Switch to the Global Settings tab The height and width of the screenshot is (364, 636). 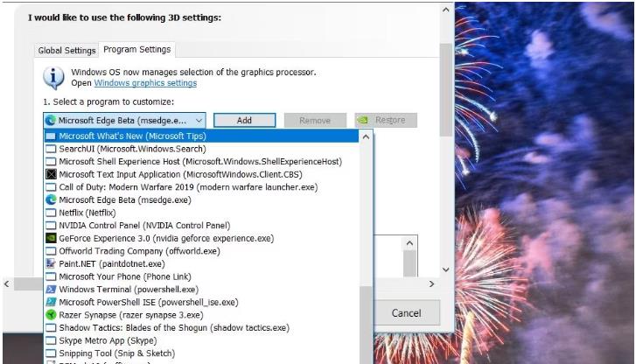pyautogui.click(x=67, y=51)
